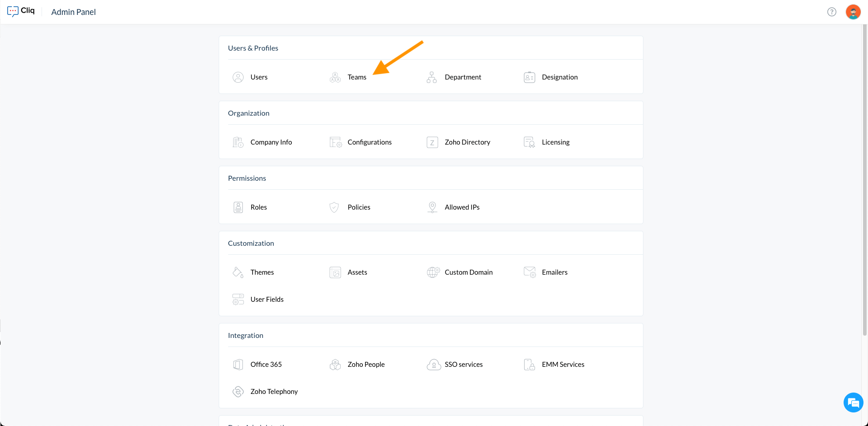This screenshot has width=868, height=426.
Task: Open the Licensing link
Action: point(556,142)
